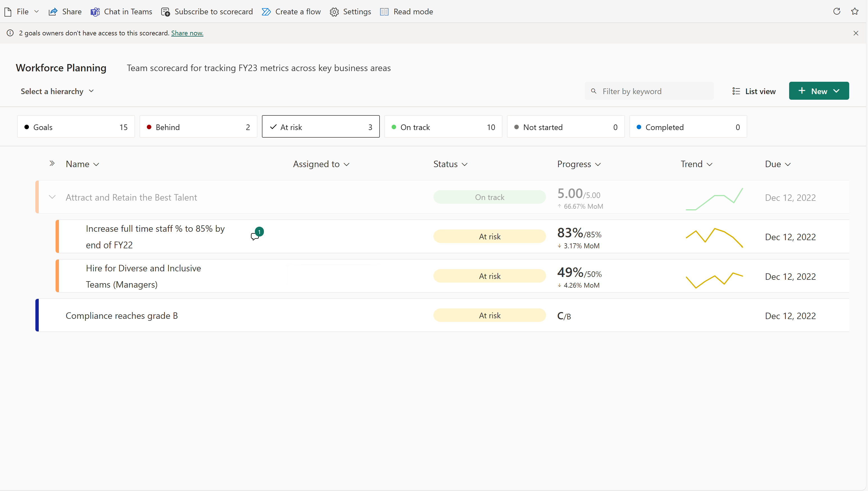Screen dimensions: 868x491
Task: Click the Filter by keyword input field
Action: click(650, 91)
